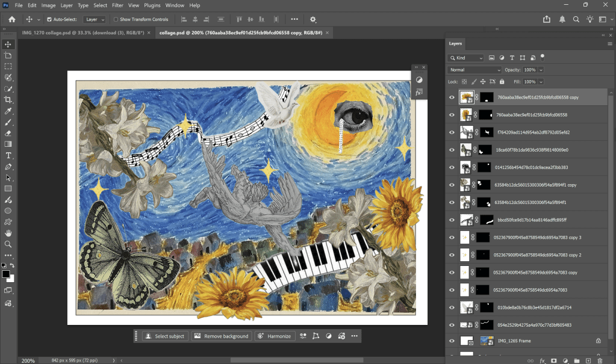Image resolution: width=616 pixels, height=364 pixels.
Task: Pick the Horizontal Type tool
Action: coord(8,155)
